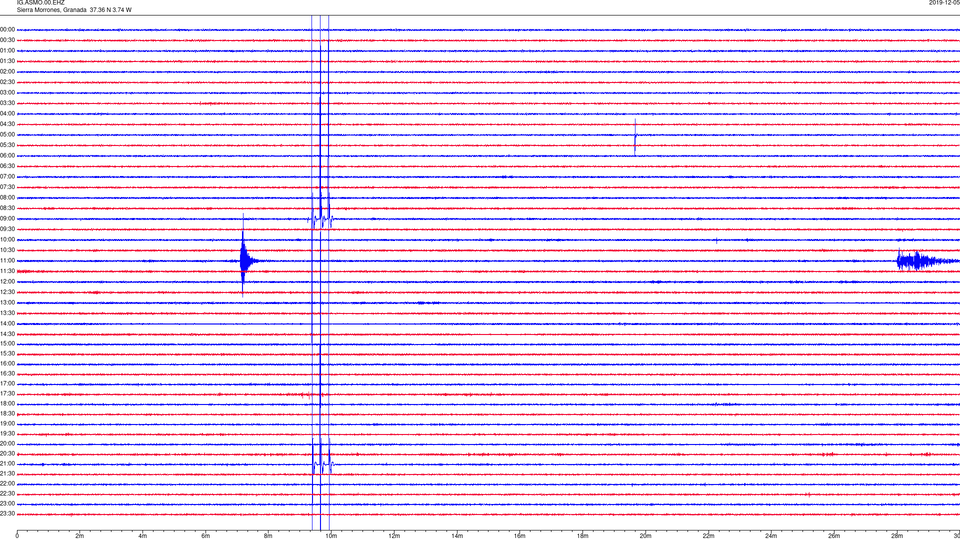This screenshot has height=540, width=960.
Task: Click the 09:00 time label
Action: [x=7, y=219]
